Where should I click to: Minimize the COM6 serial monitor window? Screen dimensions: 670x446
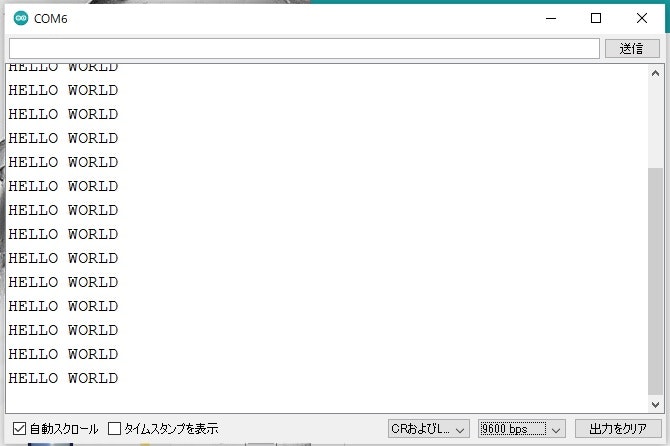pos(551,18)
